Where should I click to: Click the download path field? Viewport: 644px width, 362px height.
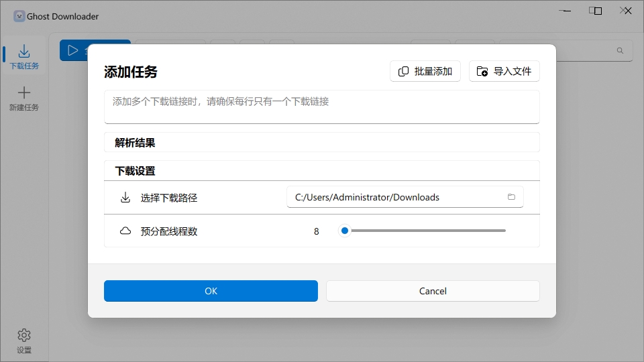tap(405, 197)
